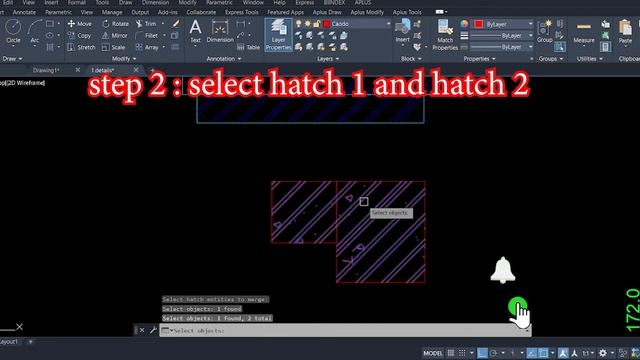Screen dimensions: 640x360
Task: Click the Trim tool
Action: (x=146, y=24)
